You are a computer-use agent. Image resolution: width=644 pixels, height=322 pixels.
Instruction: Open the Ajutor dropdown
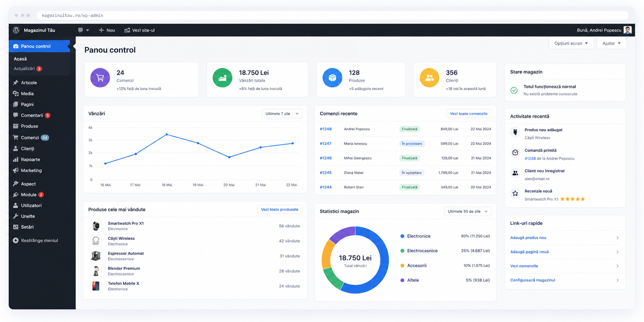612,43
